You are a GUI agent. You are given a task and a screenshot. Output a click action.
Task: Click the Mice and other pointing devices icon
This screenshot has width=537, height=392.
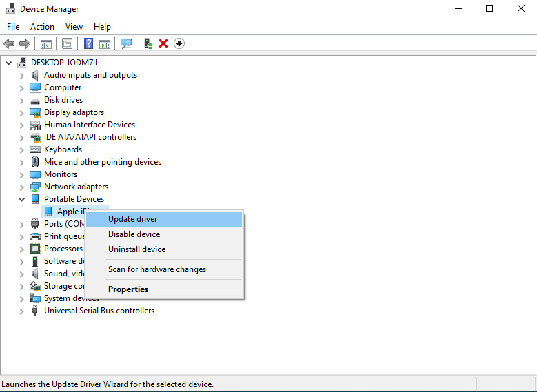[35, 162]
